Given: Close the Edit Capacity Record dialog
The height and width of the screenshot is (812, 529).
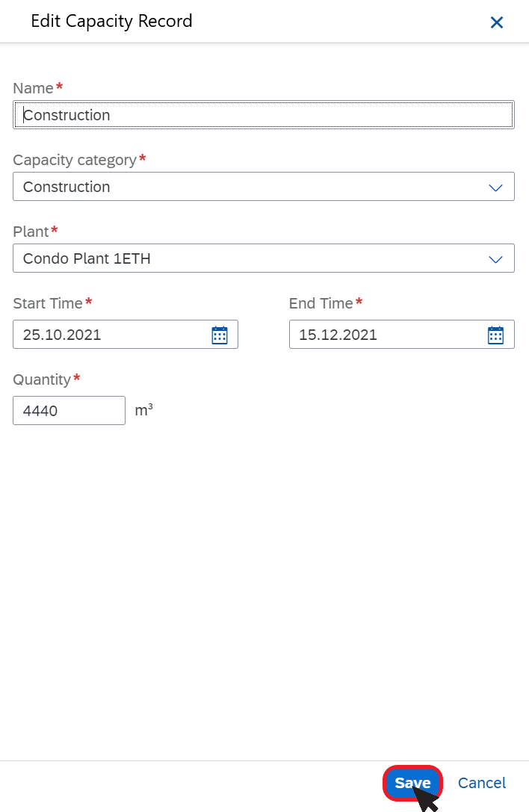Looking at the screenshot, I should [x=496, y=22].
